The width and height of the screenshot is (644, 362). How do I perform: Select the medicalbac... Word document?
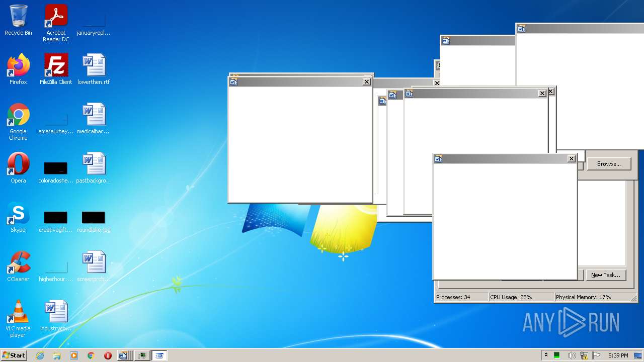pyautogui.click(x=94, y=119)
